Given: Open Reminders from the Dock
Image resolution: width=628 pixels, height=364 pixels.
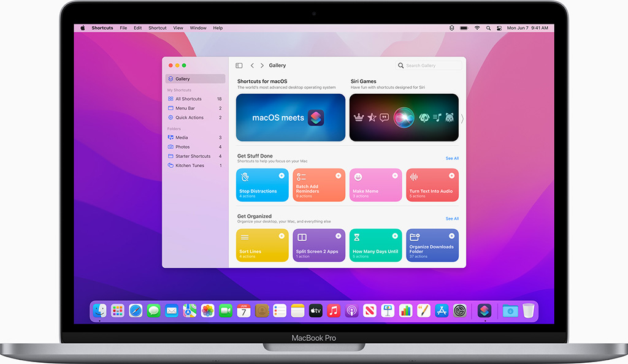Looking at the screenshot, I should click(280, 311).
